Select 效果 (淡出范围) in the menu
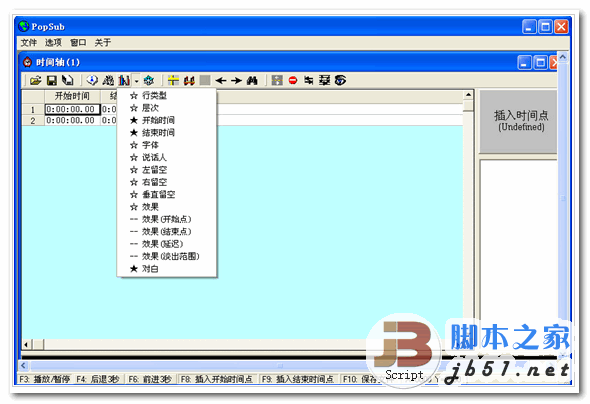Viewport: 590px width, 404px height. (167, 257)
